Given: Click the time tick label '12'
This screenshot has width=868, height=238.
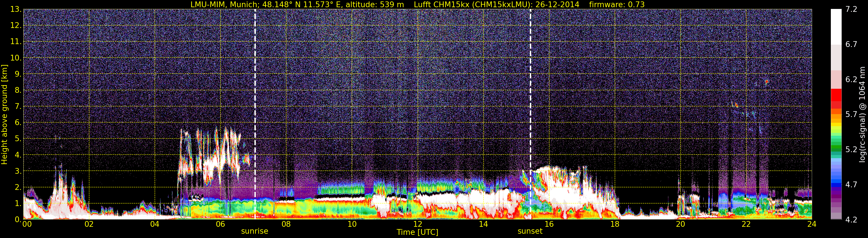Looking at the screenshot, I should tap(417, 224).
